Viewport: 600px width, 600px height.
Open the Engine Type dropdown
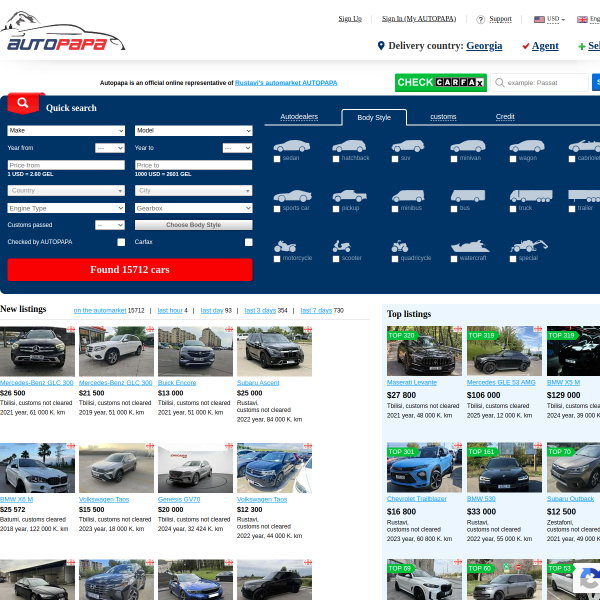66,208
